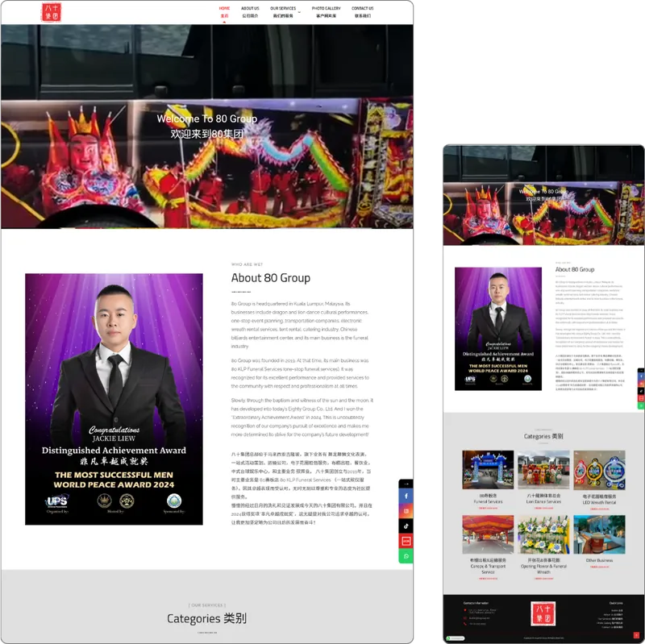Click 'Welcome To 80 Group' hero text in left mockup
Viewport: 645px width, 644px height.
(207, 118)
